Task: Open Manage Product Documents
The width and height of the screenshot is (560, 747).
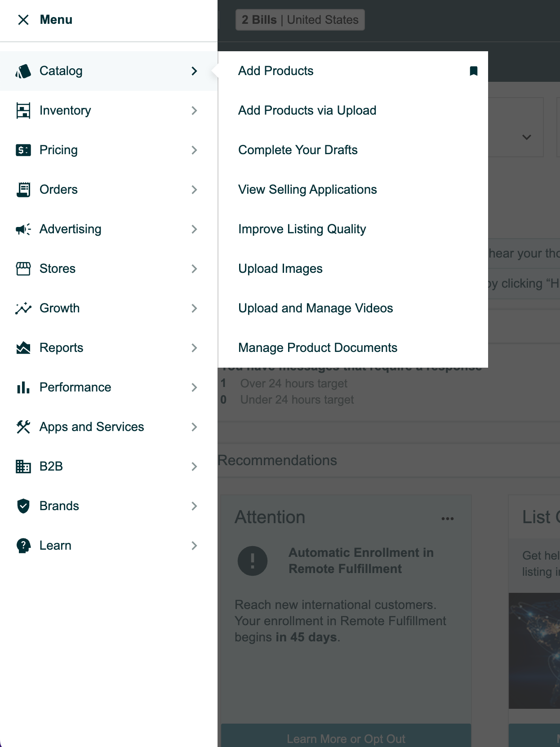Action: [x=317, y=348]
